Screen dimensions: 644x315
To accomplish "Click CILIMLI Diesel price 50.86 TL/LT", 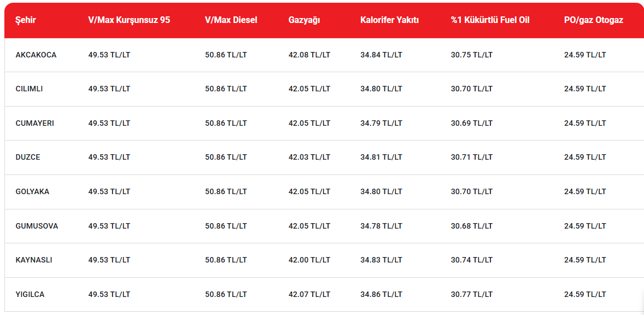I will pos(226,89).
